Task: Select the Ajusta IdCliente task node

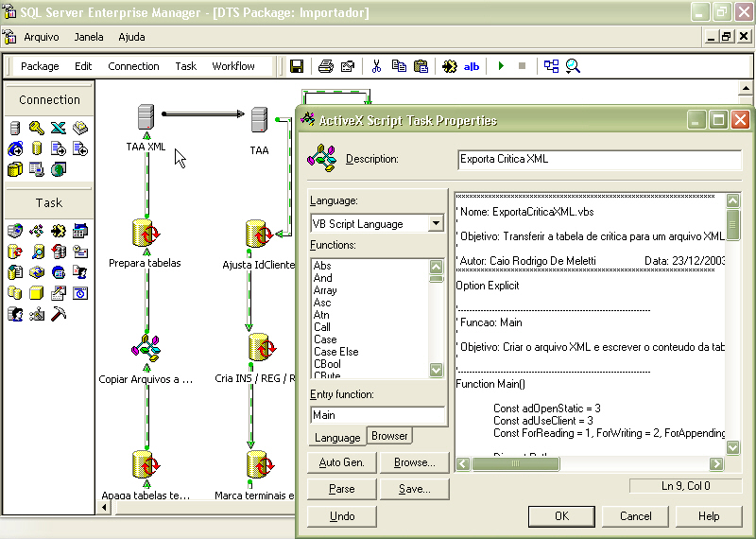Action: click(x=259, y=234)
